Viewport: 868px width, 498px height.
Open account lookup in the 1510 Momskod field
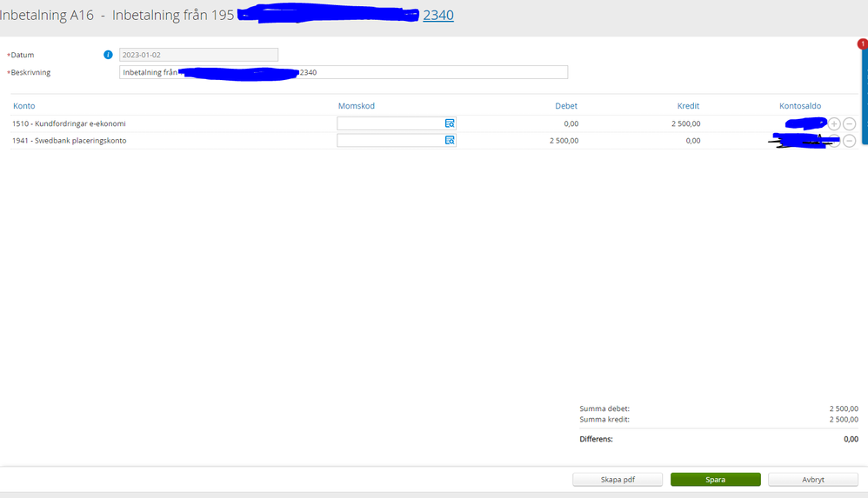tap(450, 123)
